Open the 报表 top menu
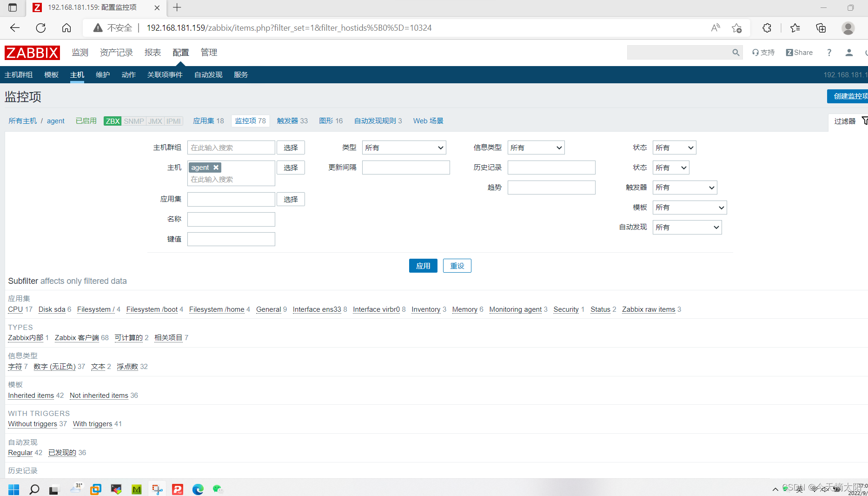 click(x=152, y=53)
